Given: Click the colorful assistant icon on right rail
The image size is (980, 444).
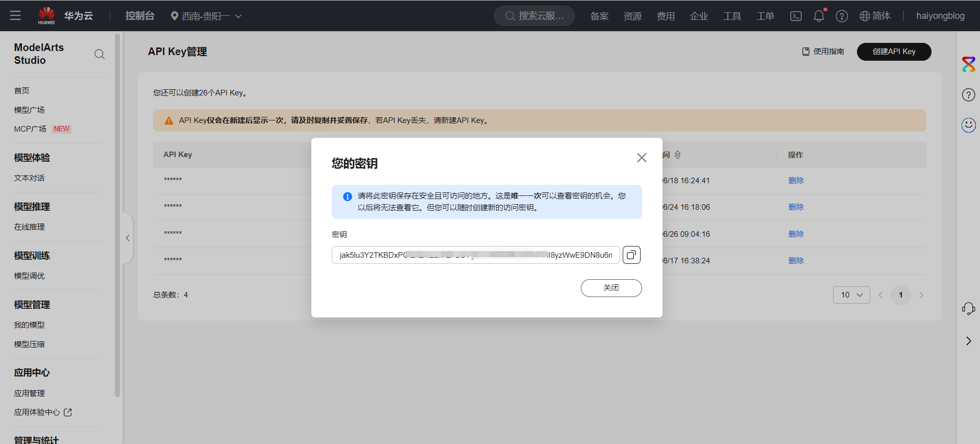Looking at the screenshot, I should (968, 64).
